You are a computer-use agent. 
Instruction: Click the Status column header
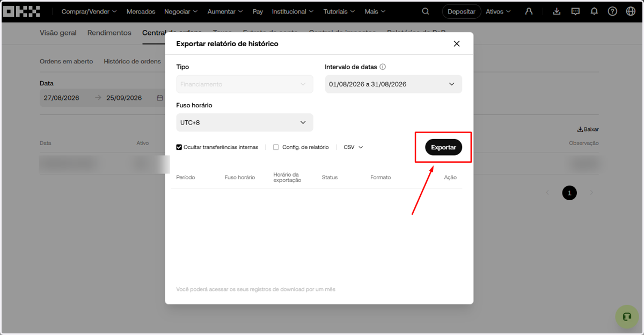330,178
